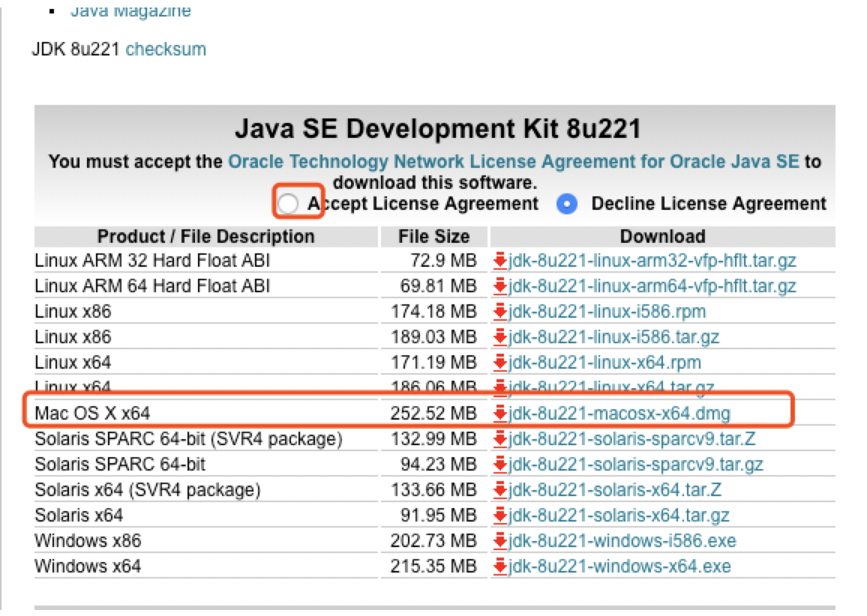Click the download arrow icon for windows-i586.exe
This screenshot has height=616, width=867.
(499, 540)
